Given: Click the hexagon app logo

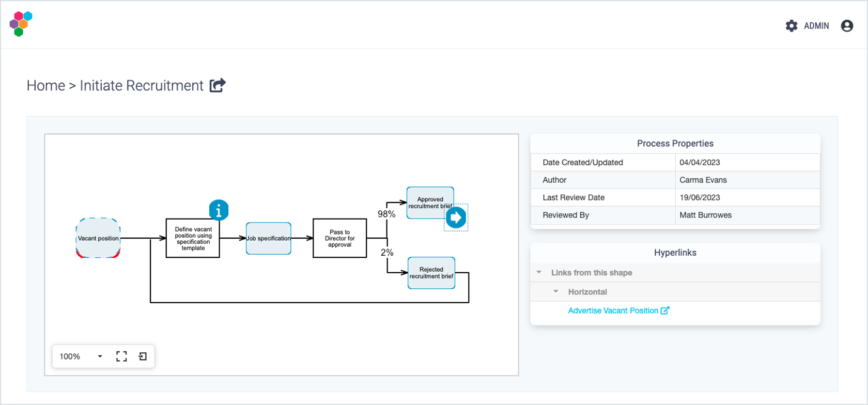Looking at the screenshot, I should pyautogui.click(x=21, y=24).
